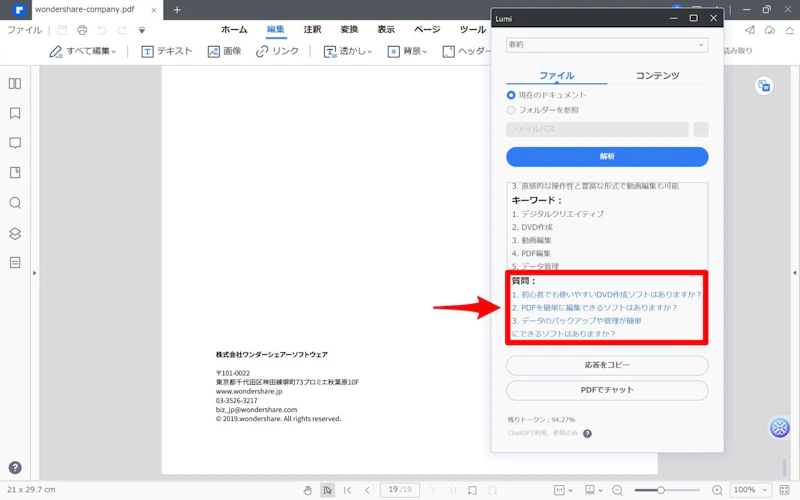Click the PDFを簡単に編集 question link

594,308
